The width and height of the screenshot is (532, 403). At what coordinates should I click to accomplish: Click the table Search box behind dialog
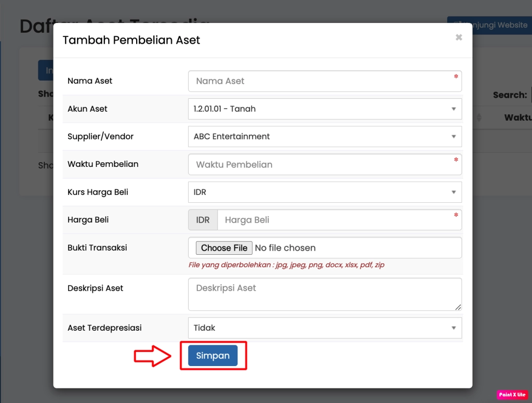tap(529, 95)
